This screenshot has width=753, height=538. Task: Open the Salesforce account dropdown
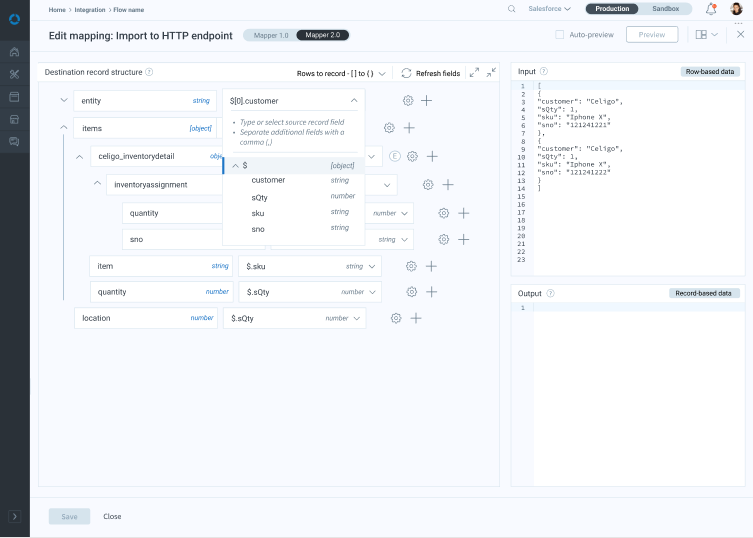(x=549, y=9)
